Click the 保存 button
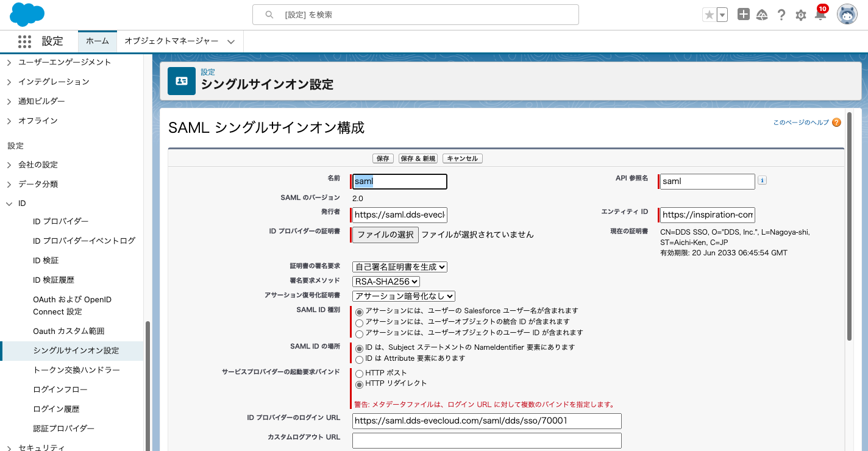The width and height of the screenshot is (868, 451). click(x=383, y=158)
